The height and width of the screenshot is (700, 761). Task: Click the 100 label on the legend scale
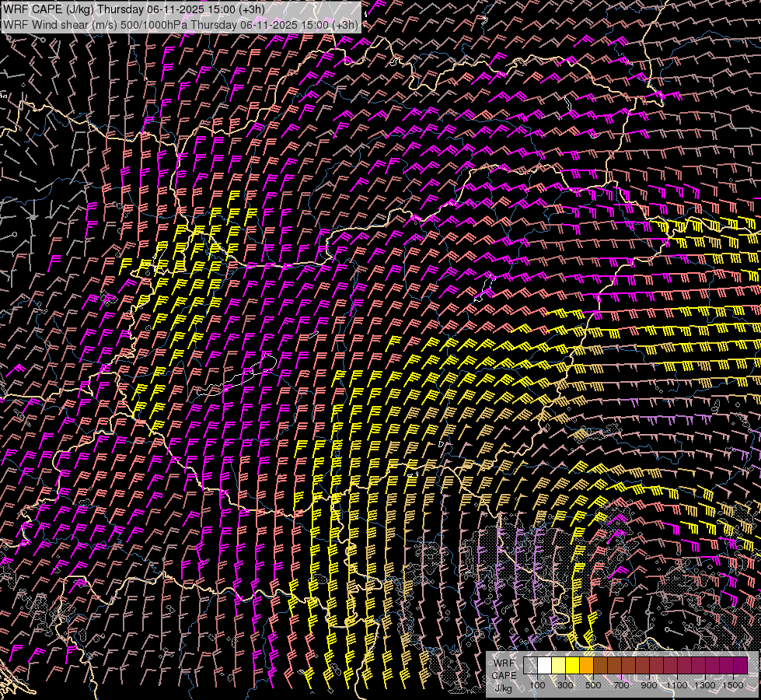click(x=537, y=685)
